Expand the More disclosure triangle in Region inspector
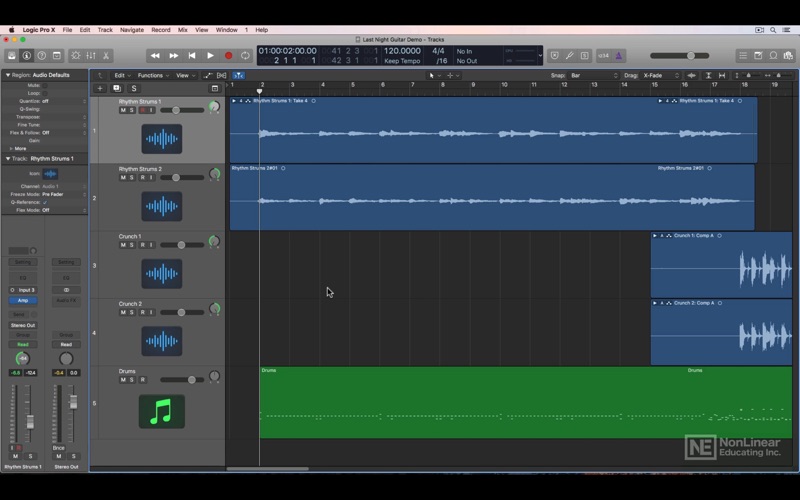The height and width of the screenshot is (500, 800). [x=11, y=148]
